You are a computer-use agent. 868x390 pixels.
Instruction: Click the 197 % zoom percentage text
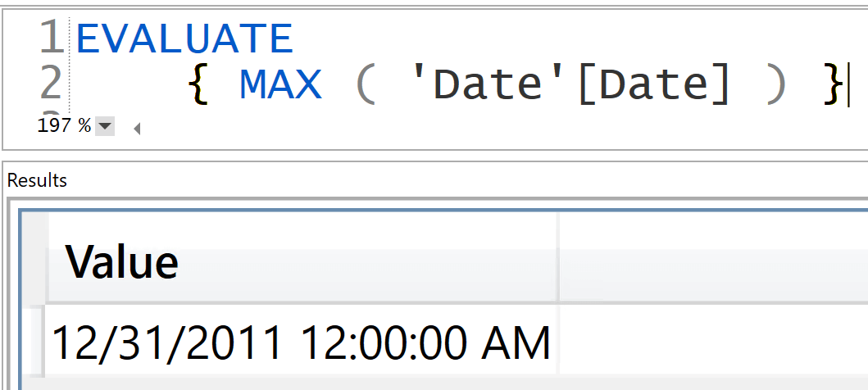click(64, 126)
